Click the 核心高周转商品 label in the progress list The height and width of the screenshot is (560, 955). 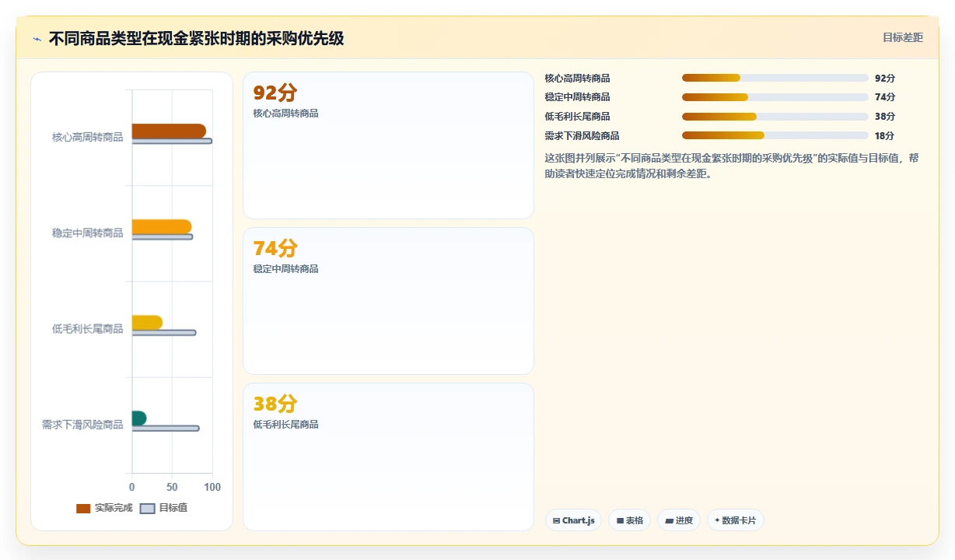(x=577, y=78)
